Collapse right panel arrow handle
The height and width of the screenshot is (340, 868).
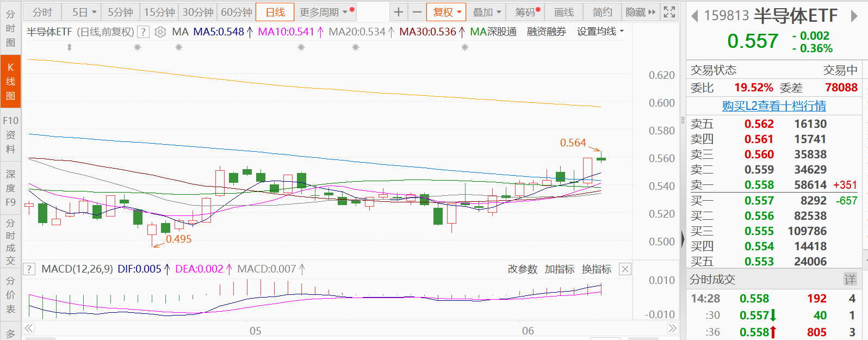click(683, 238)
